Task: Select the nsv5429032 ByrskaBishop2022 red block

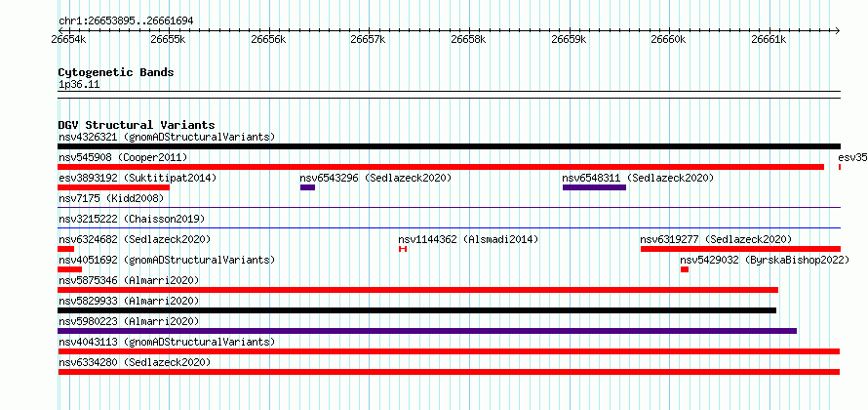Action: coord(685,269)
